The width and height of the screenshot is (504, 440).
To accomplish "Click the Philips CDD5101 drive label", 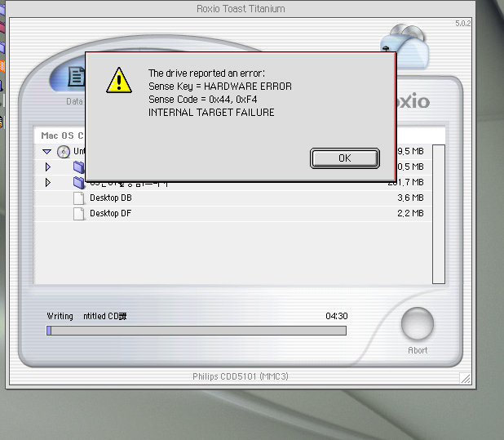I will 241,376.
